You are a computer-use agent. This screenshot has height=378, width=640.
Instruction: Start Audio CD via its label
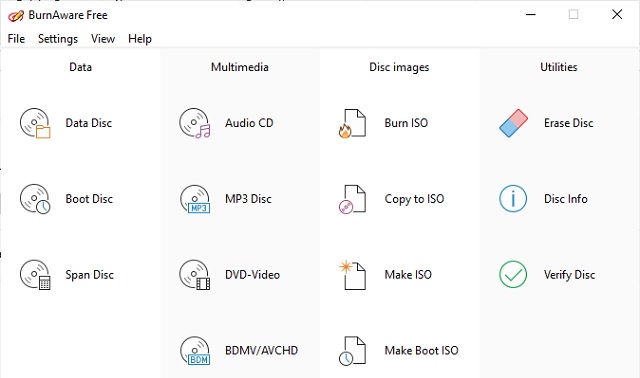tap(249, 123)
